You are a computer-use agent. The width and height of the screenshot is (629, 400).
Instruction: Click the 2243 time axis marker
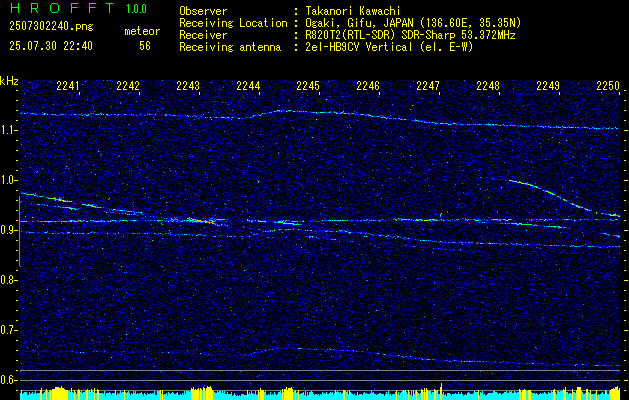pos(188,86)
